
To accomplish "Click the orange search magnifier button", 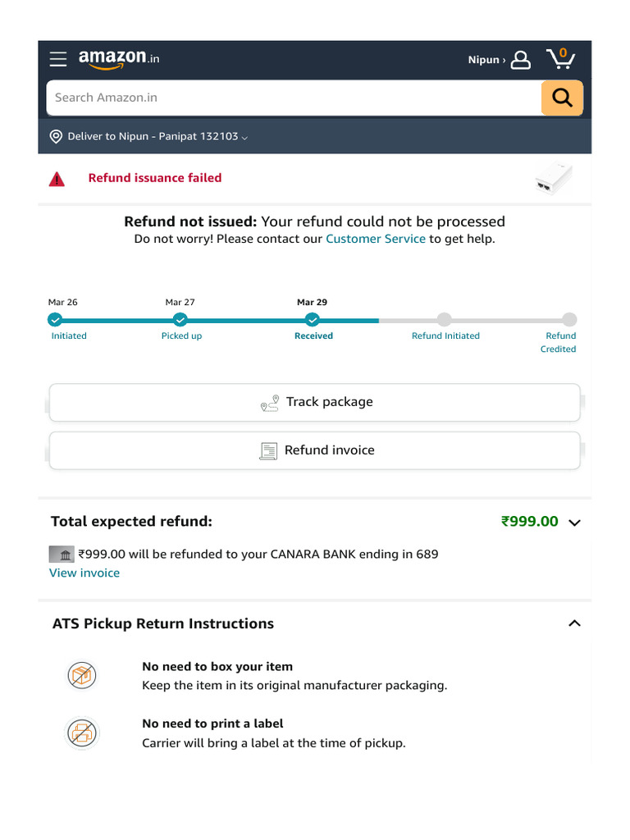I will [562, 98].
